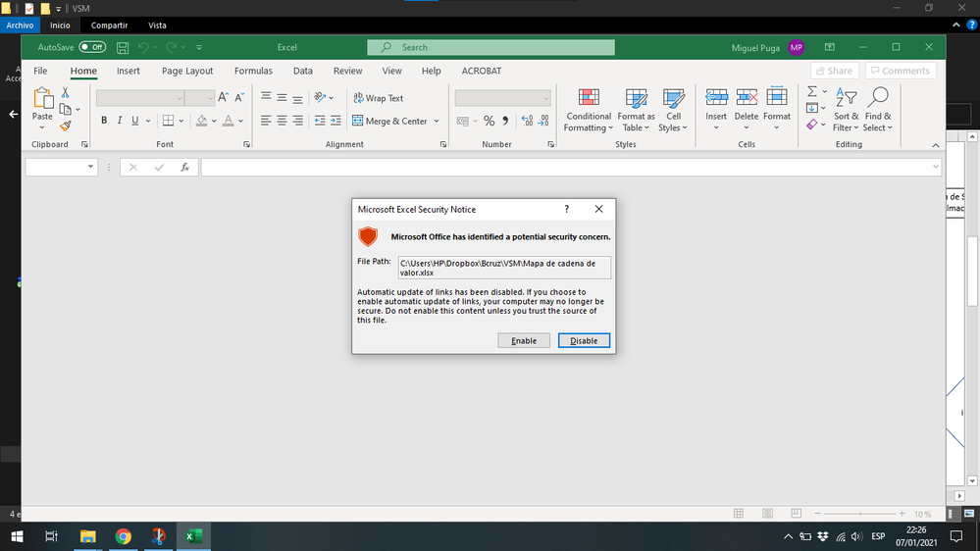Toggle Italic formatting

120,121
